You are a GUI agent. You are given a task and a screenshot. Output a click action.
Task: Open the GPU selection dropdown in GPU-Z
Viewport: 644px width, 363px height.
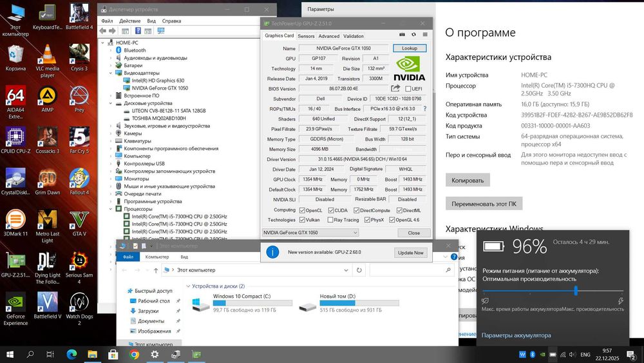coord(310,233)
